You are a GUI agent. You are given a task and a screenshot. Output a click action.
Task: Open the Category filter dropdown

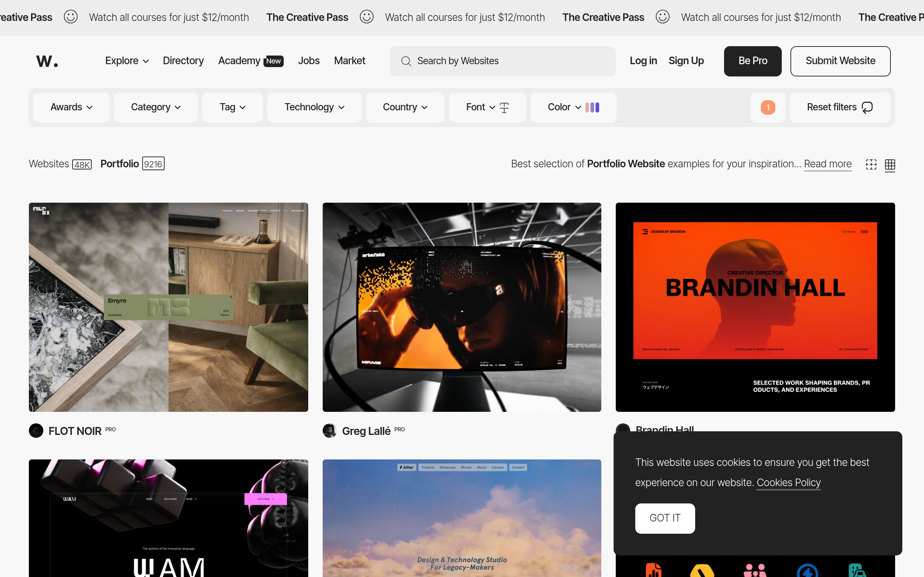[156, 107]
